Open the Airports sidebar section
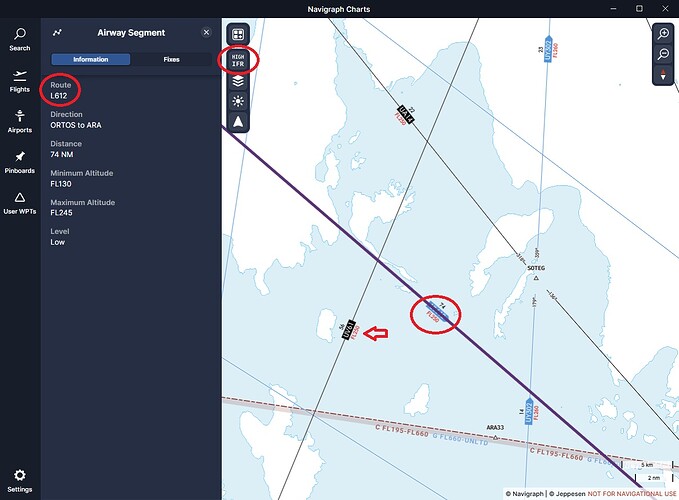 click(20, 122)
